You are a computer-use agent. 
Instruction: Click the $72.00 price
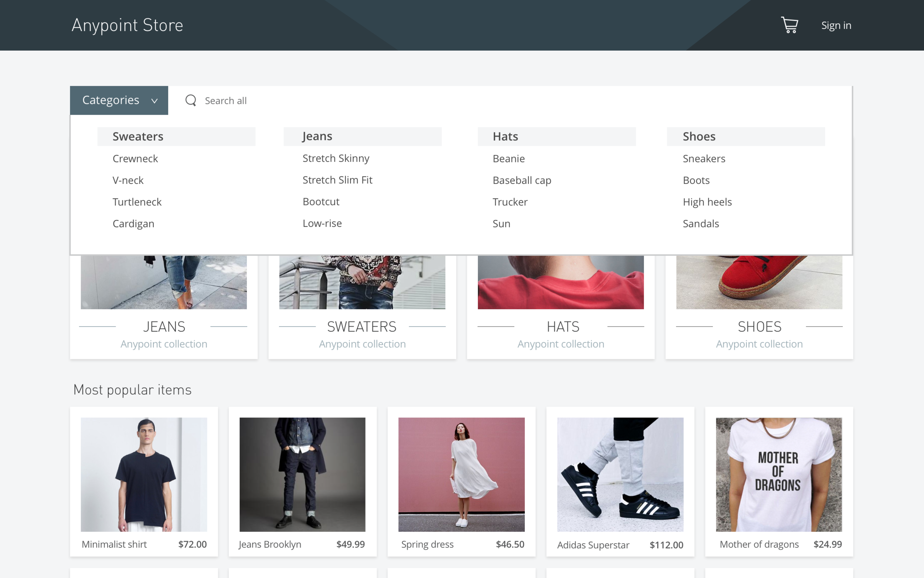pos(193,544)
